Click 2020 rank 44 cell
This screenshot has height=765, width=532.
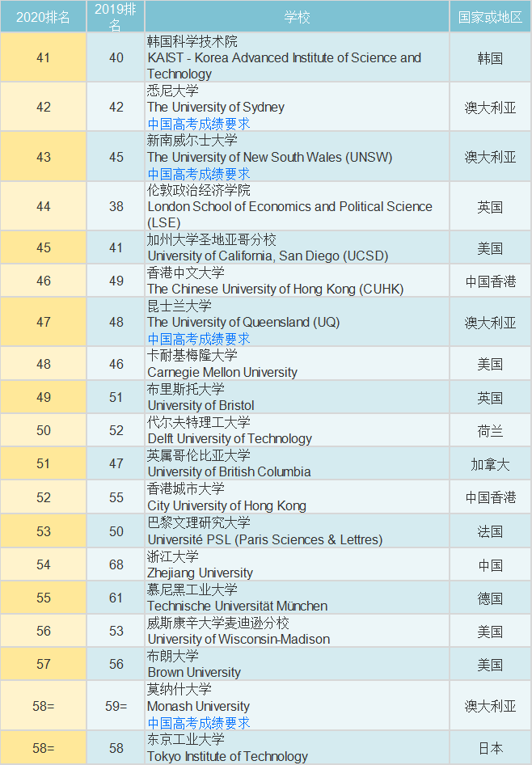pyautogui.click(x=44, y=206)
